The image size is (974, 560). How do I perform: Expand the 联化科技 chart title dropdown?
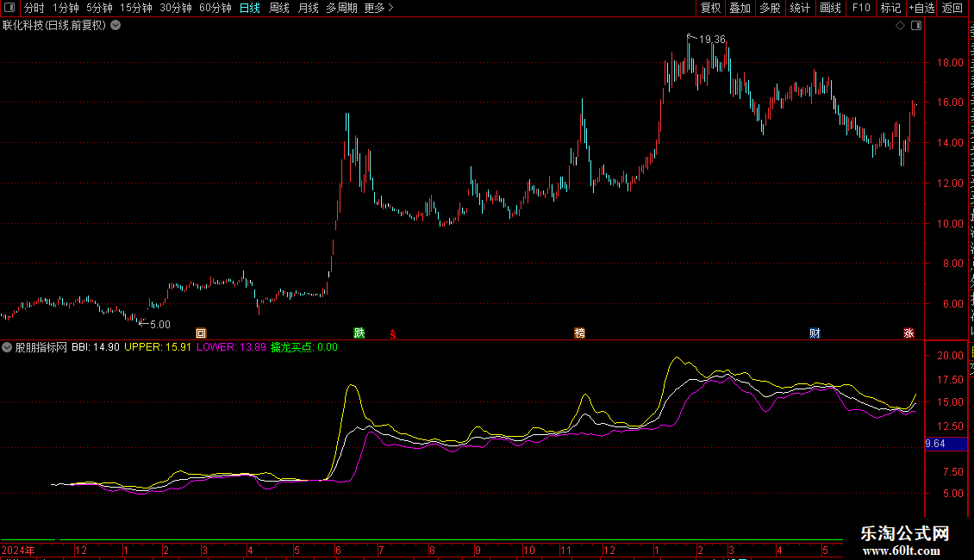coord(116,26)
